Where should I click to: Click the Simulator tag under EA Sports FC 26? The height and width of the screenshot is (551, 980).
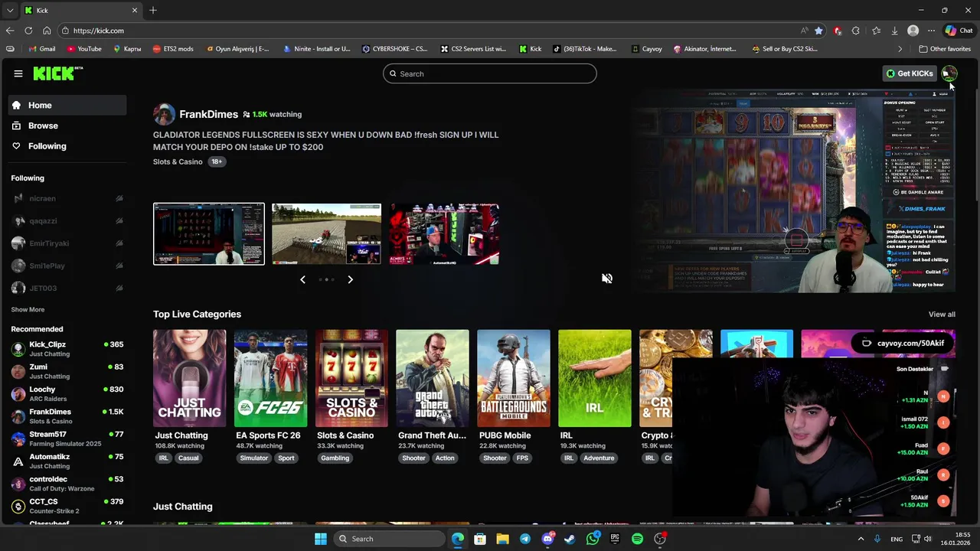253,458
